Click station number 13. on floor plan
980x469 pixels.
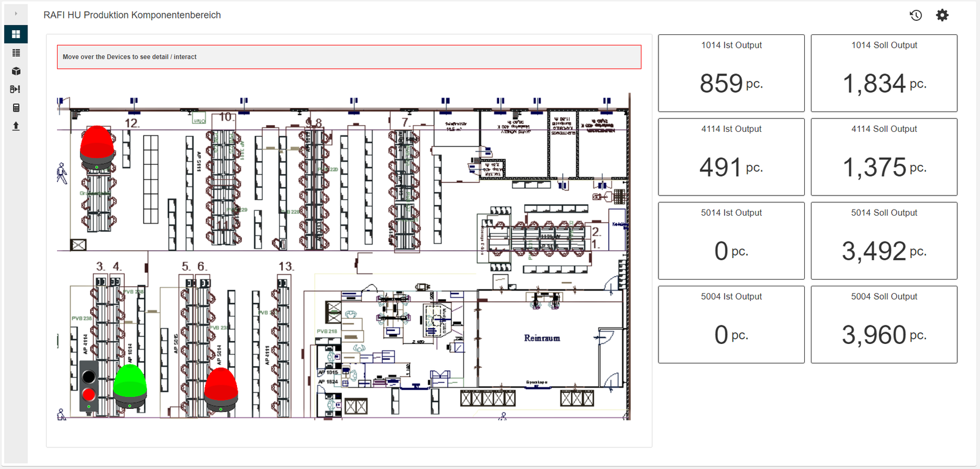point(286,266)
